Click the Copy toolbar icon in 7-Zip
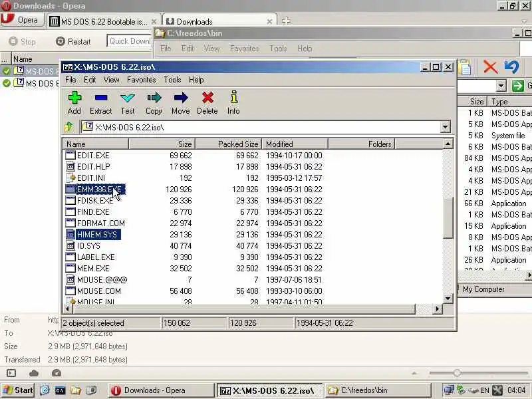The image size is (532, 399). (x=154, y=103)
